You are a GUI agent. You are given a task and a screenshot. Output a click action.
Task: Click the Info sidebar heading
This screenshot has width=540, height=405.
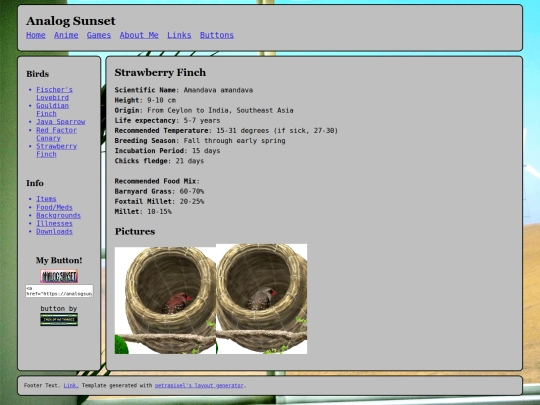tap(35, 183)
